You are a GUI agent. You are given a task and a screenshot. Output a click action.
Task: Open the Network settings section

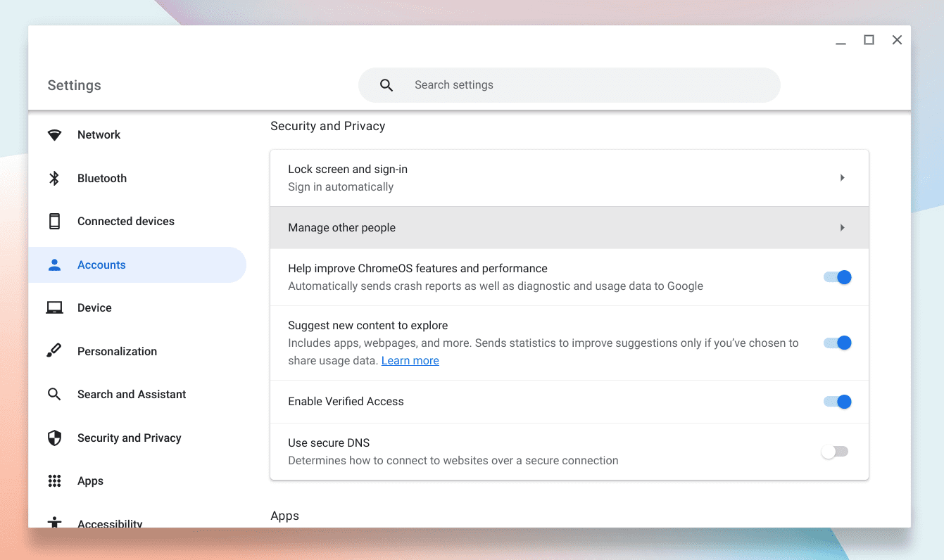tap(137, 135)
